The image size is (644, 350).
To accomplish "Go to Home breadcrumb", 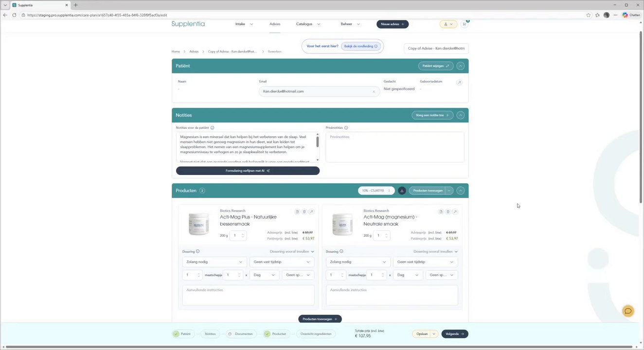I will (x=176, y=52).
